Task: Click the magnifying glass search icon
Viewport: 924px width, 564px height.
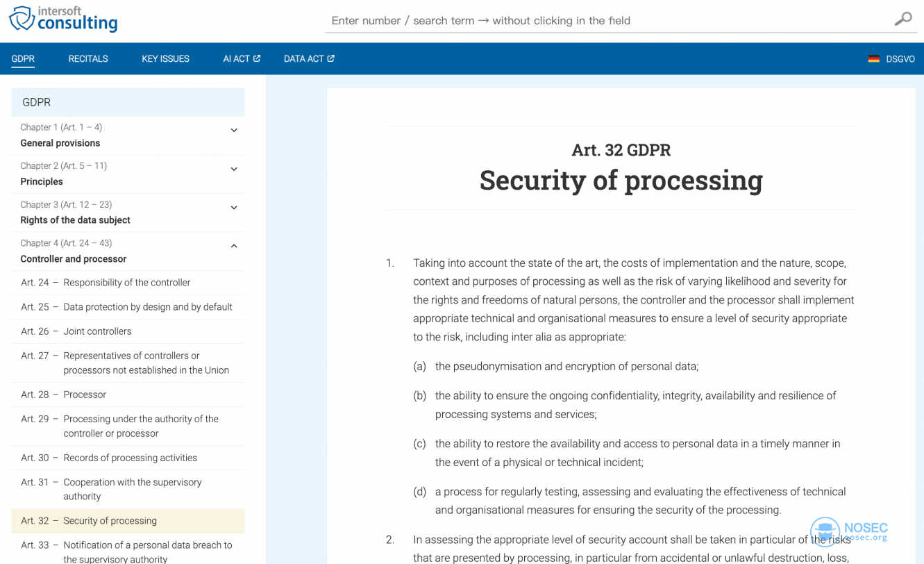Action: point(902,19)
